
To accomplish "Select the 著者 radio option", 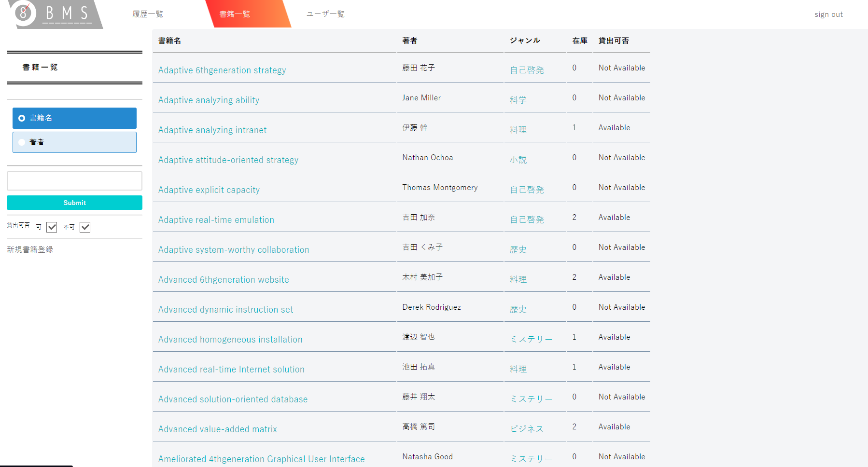I will (x=74, y=142).
